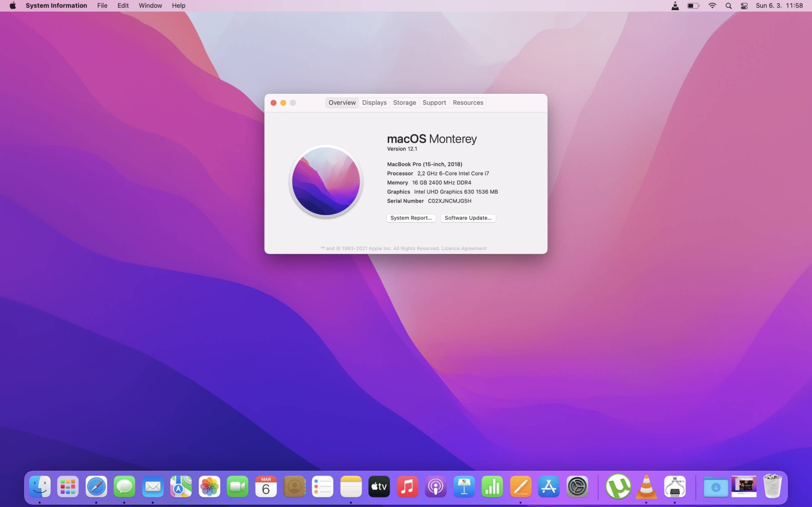Launch Apple TV from the Dock
812x507 pixels.
click(379, 486)
